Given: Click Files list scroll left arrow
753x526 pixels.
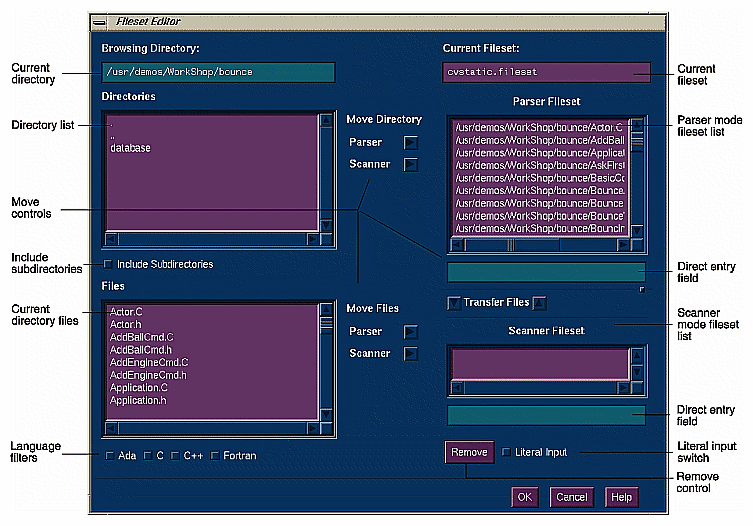Looking at the screenshot, I should tap(111, 428).
